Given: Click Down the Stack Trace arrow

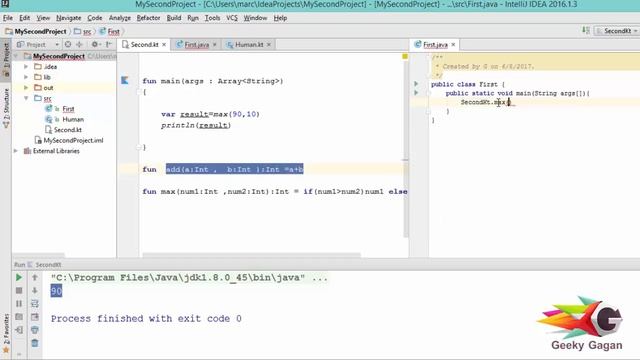Looking at the screenshot, I should pos(35,291).
